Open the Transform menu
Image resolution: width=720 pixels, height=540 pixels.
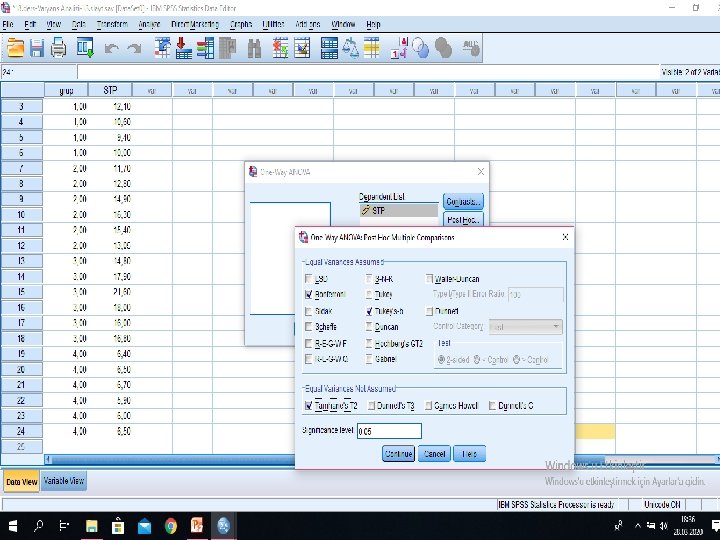click(x=112, y=24)
